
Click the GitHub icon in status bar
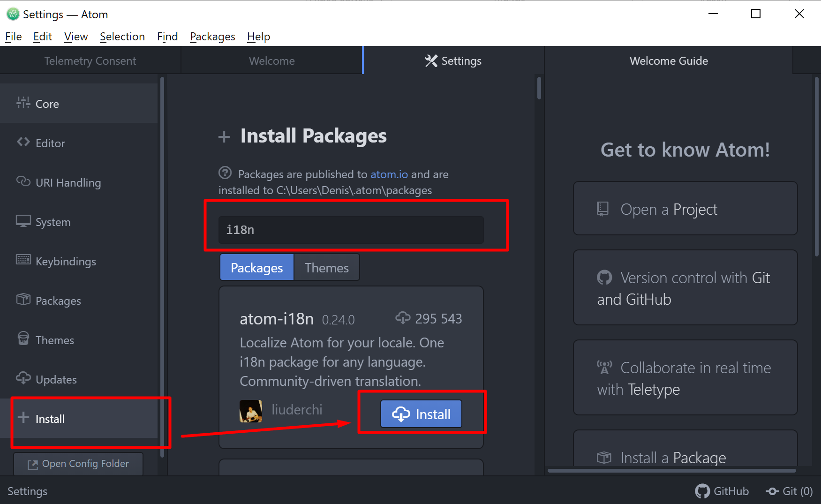pos(702,491)
